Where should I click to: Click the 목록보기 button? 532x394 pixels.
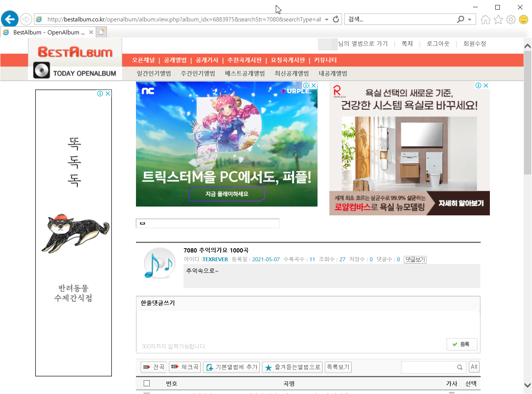point(338,367)
